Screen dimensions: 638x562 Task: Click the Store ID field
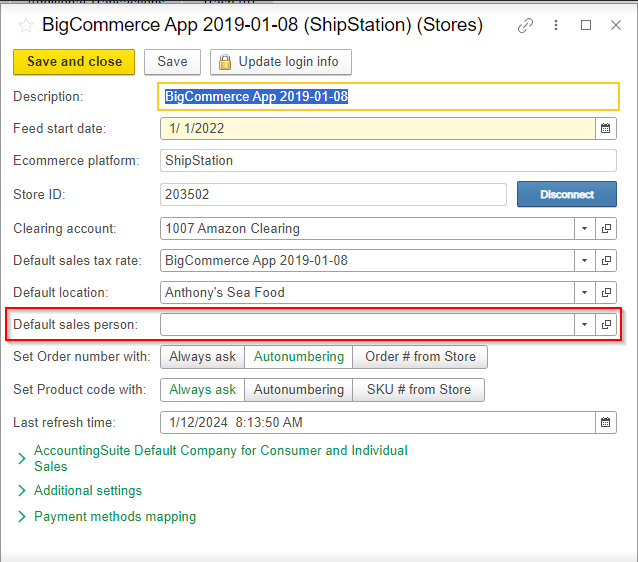tap(333, 195)
